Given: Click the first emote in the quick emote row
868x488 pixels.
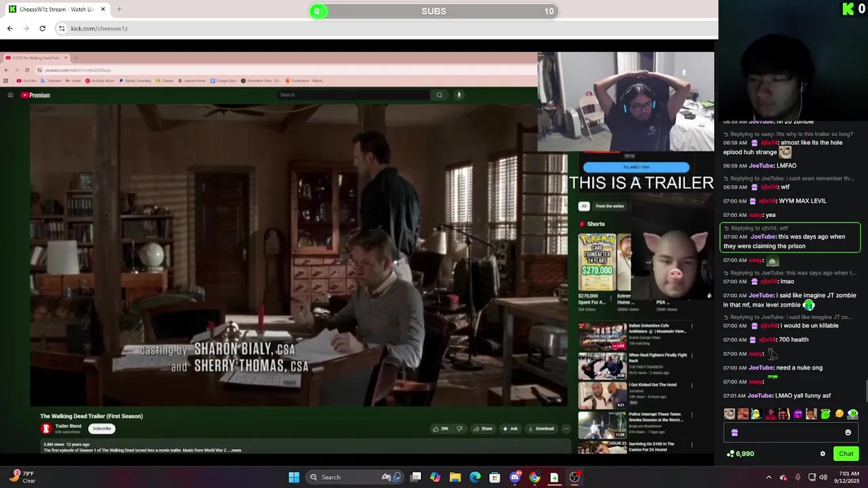Looking at the screenshot, I should (730, 414).
